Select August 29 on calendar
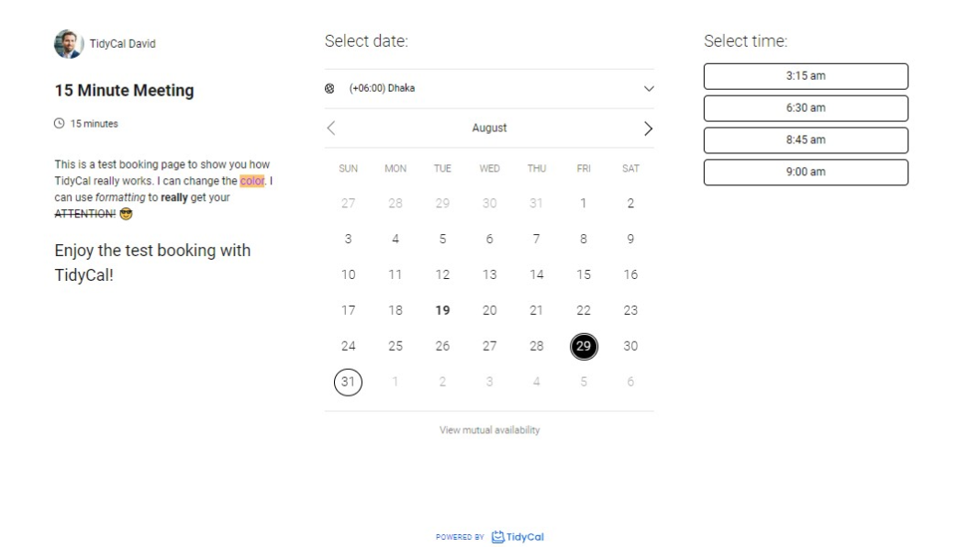Image resolution: width=980 pixels, height=547 pixels. click(583, 346)
